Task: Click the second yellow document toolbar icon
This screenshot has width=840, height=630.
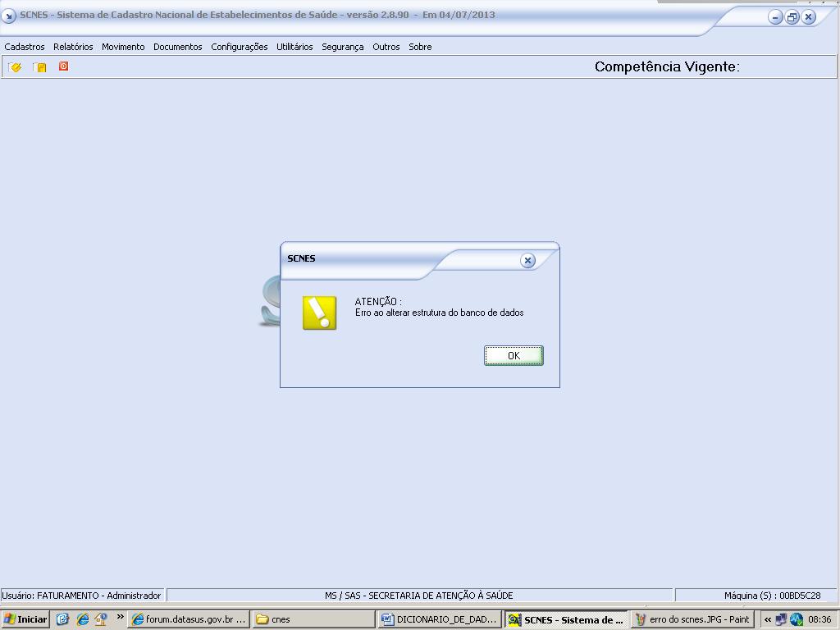Action: click(x=39, y=67)
